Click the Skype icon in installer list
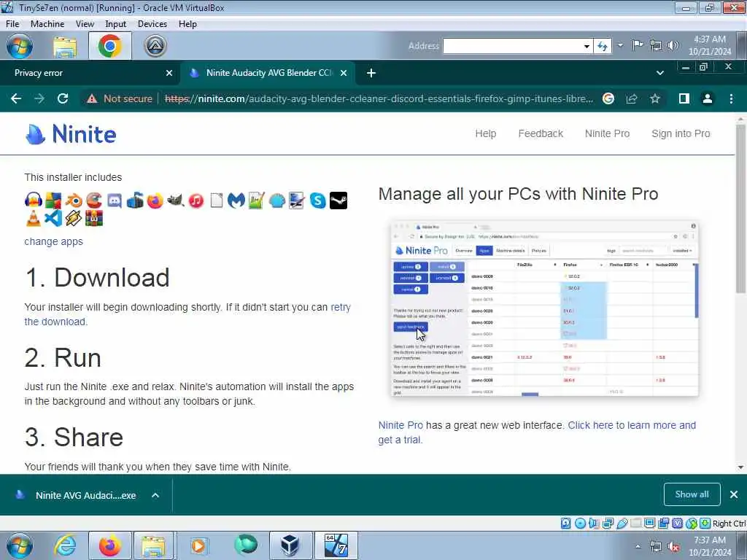Screen dimensions: 747x560 (x=318, y=201)
